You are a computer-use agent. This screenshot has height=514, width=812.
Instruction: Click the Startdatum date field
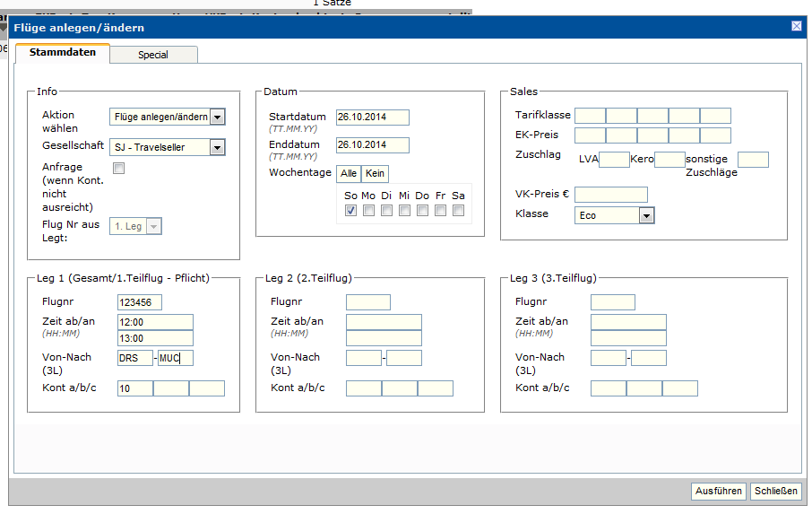(x=372, y=118)
